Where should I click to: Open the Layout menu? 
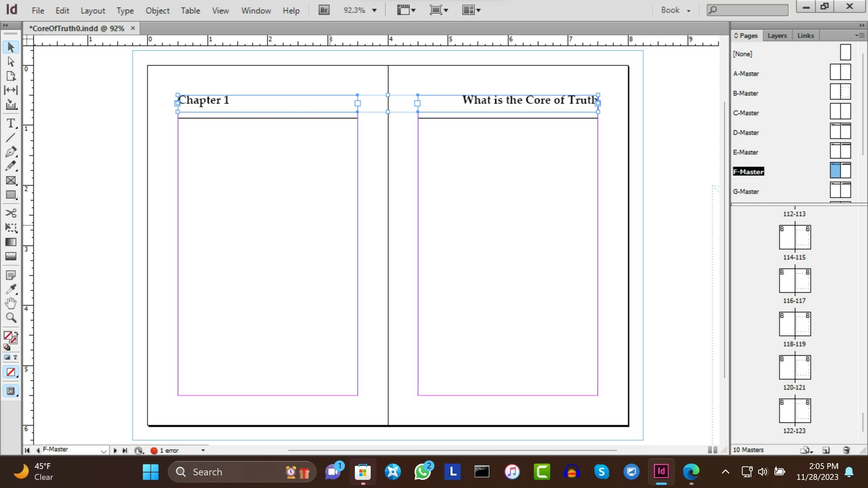(92, 10)
